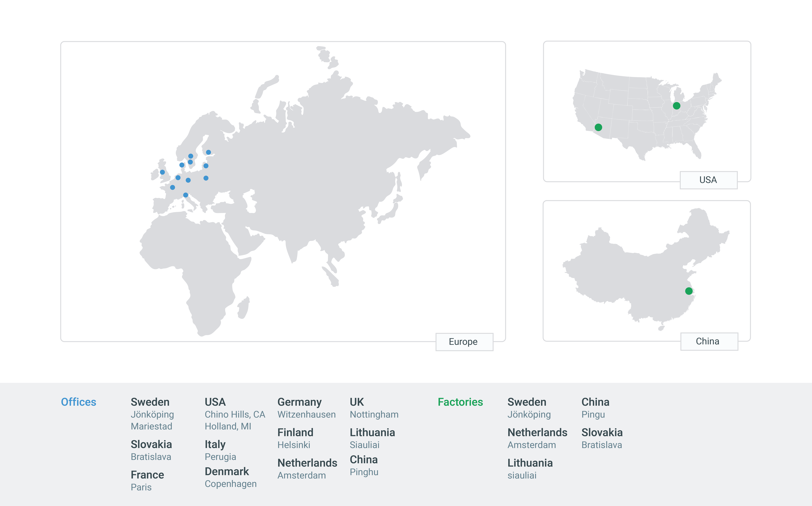Click the blue dot over the UK

click(x=162, y=172)
